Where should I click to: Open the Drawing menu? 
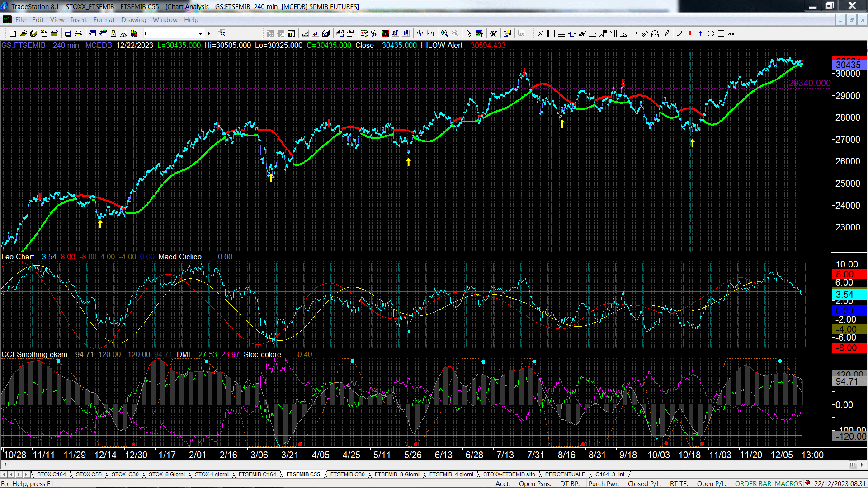tap(133, 20)
